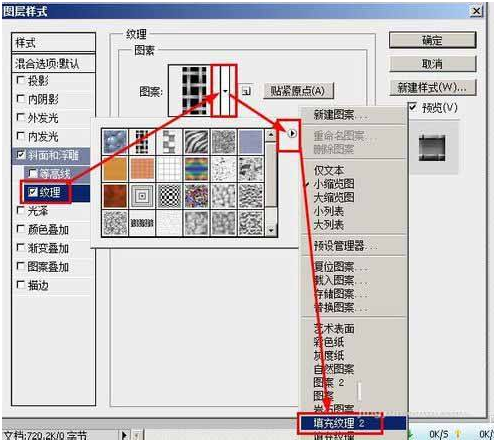Load the 自然图案 pattern set

[353, 369]
